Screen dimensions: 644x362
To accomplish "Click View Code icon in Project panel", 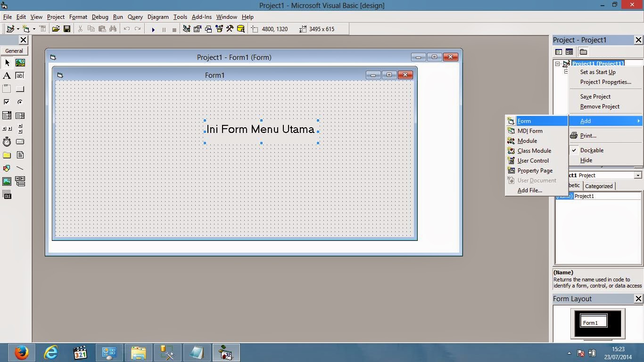I will (559, 52).
